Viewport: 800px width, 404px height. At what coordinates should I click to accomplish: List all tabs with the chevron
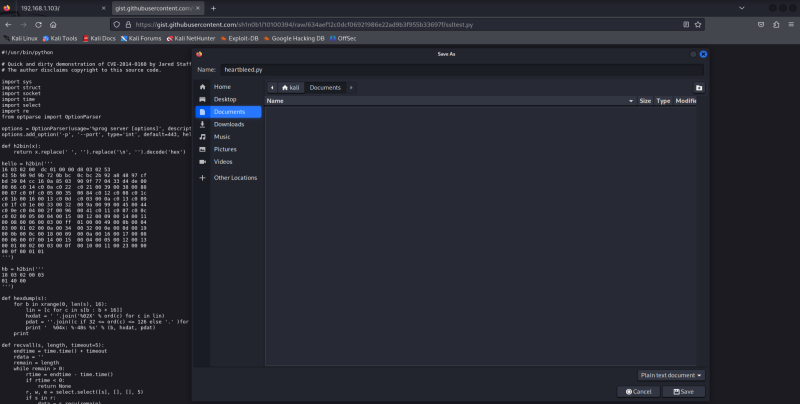(x=741, y=8)
